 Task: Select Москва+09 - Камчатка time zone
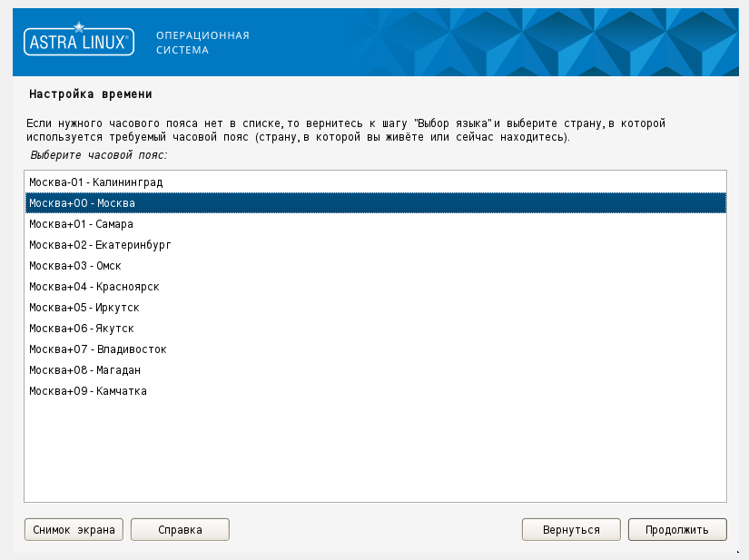376,391
